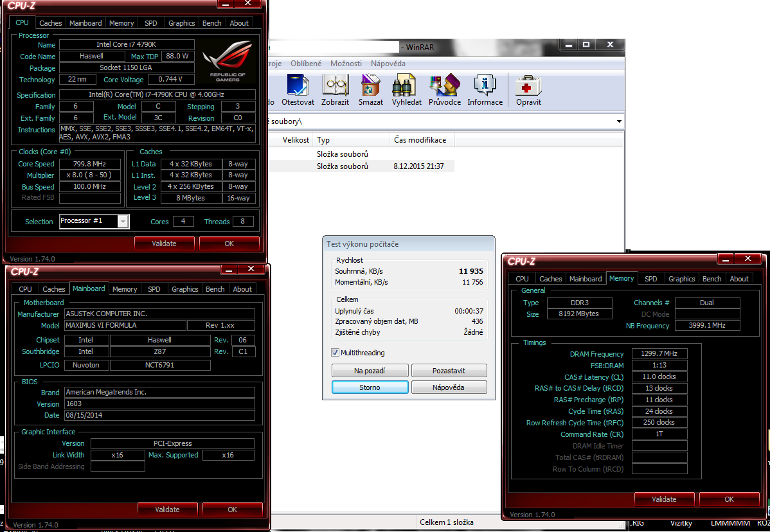This screenshot has height=532, width=770.
Task: Click the Souhrnná speed value 11 935
Action: (471, 271)
